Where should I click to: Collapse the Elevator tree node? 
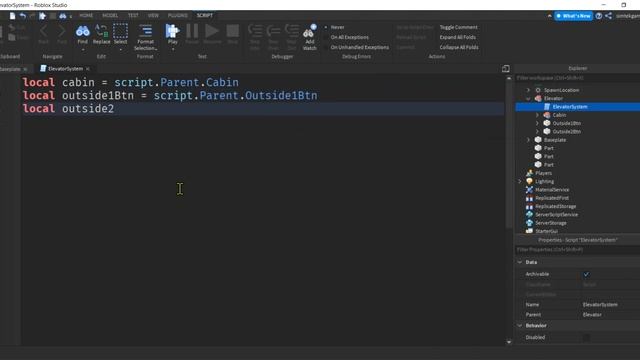[x=528, y=98]
